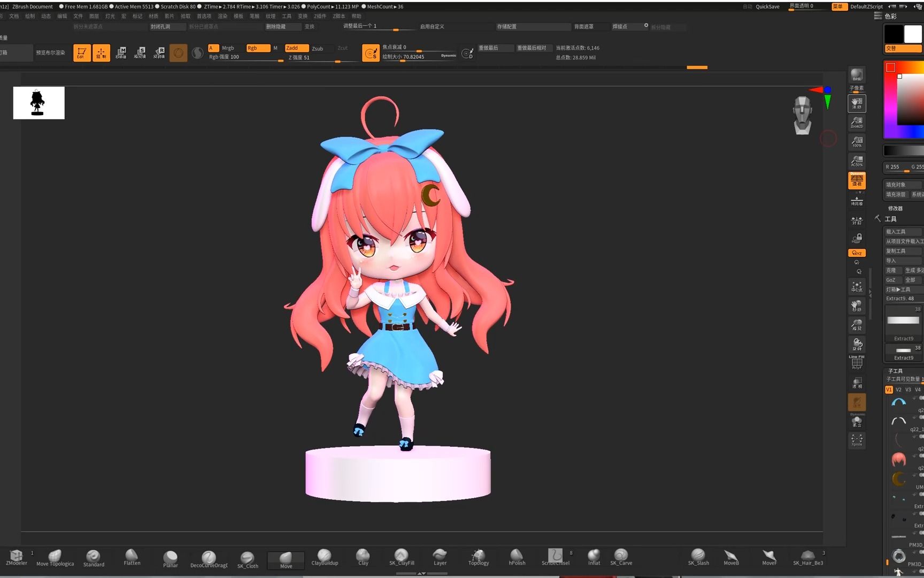Click the GoZ button in the tool panel
Viewport: 924px width, 578px height.
tap(892, 280)
